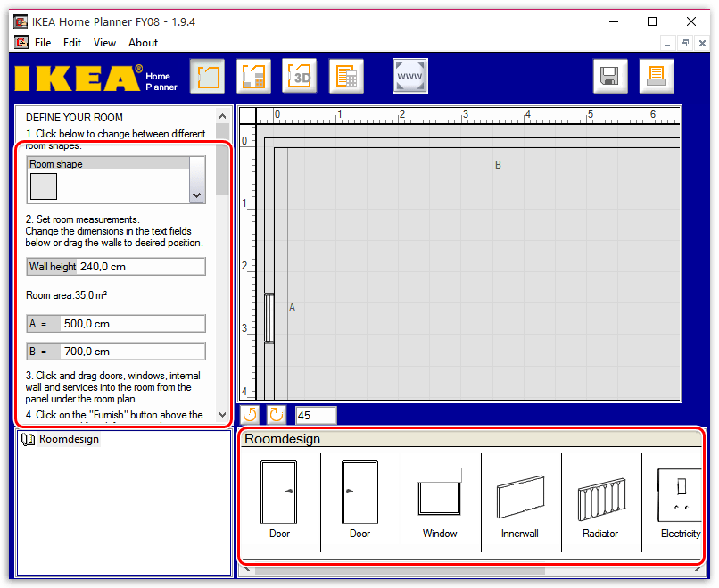
Task: Save the plan with the floppy disk icon
Action: point(610,77)
